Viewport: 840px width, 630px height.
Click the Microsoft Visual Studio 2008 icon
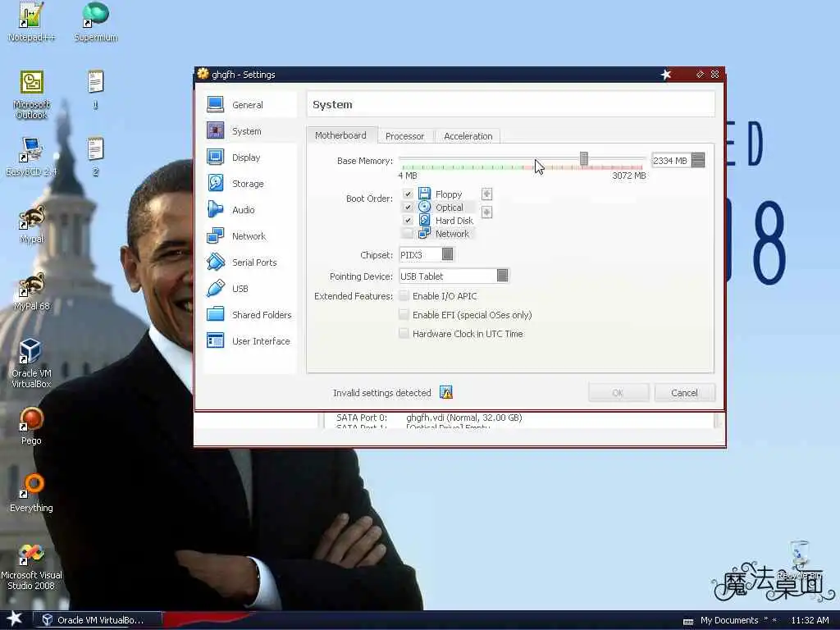click(x=31, y=566)
